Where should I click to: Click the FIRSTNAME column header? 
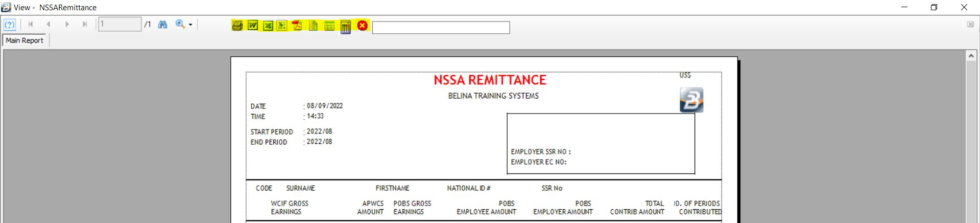point(392,188)
